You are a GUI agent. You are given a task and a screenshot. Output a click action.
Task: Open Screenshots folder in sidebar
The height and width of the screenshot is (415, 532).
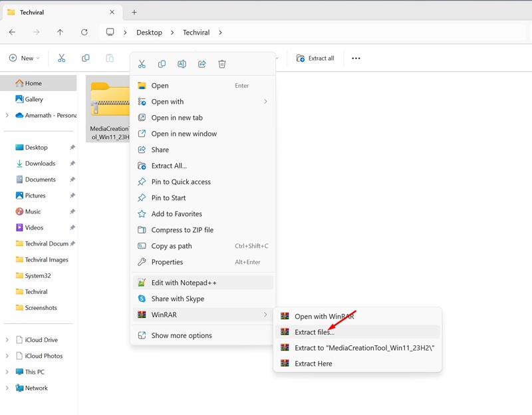[39, 307]
